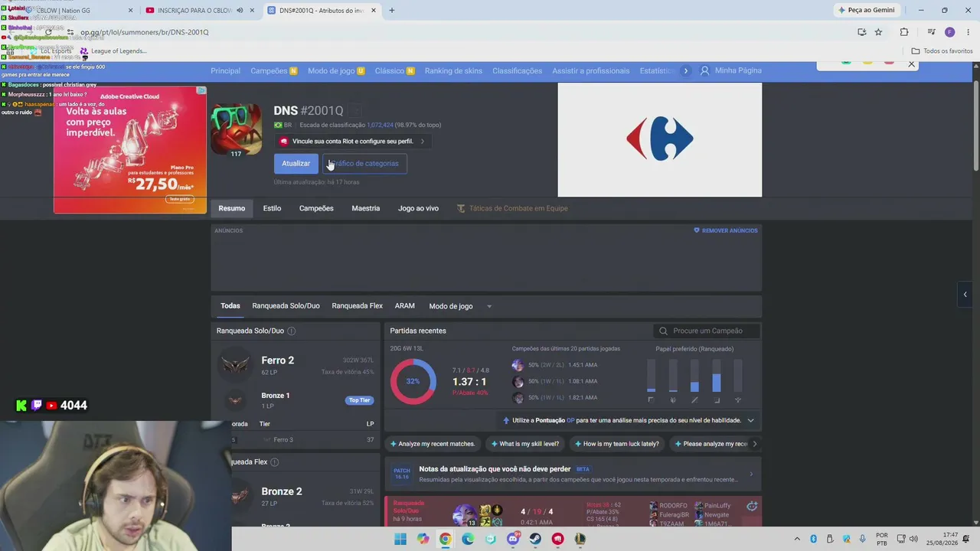980x551 pixels.
Task: Select the champion with 1.82:1 AMA
Action: (518, 398)
